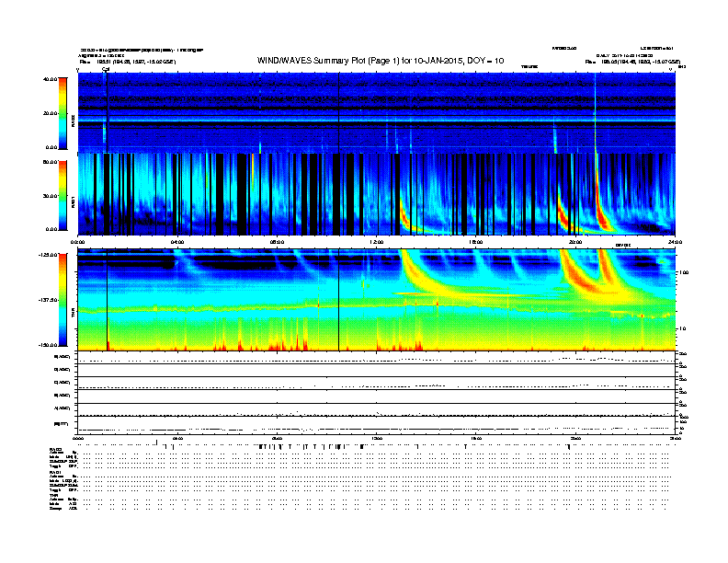Click 08:00 tick label under the line plots
728x563 pixels.
click(277, 438)
